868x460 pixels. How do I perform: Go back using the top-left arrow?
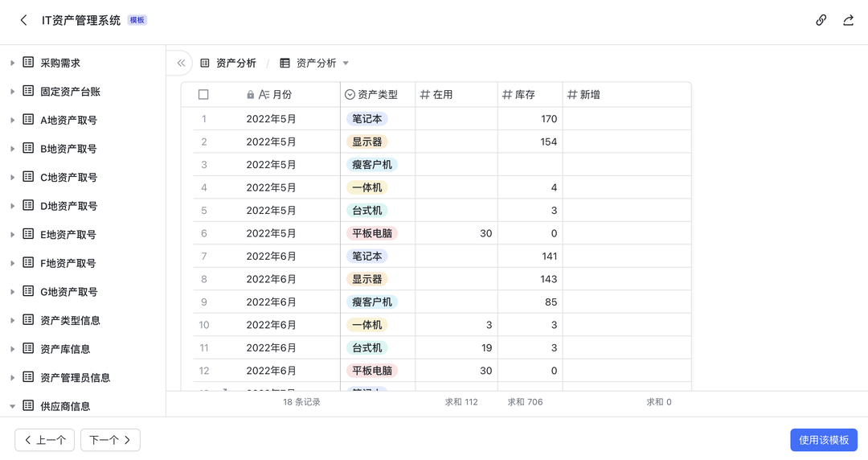point(23,20)
